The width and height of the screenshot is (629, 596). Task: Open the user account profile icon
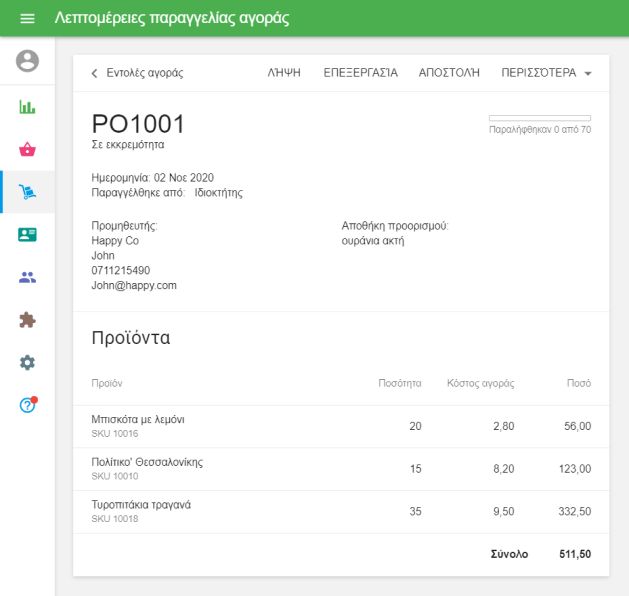coord(27,61)
